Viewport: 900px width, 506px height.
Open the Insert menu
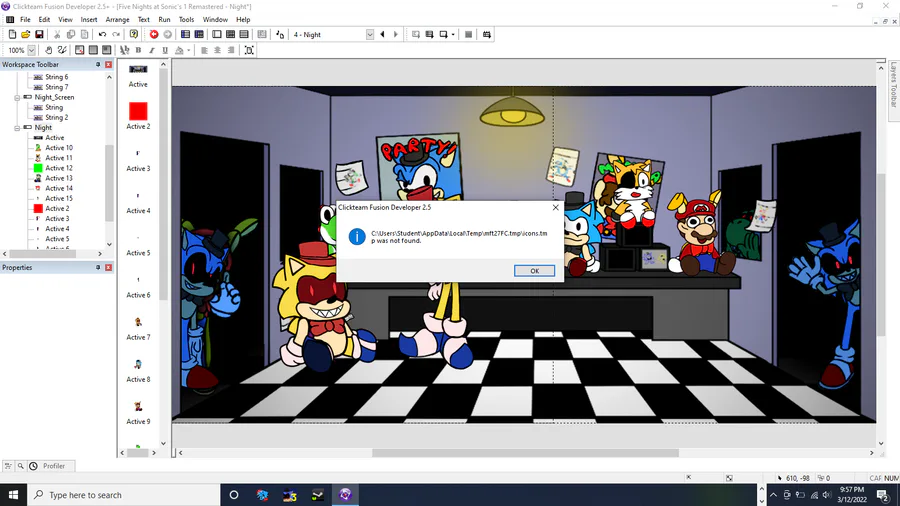point(89,20)
